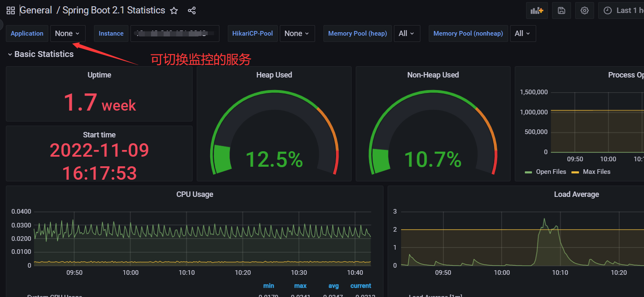Click the 1.7 week uptime value

[x=99, y=103]
